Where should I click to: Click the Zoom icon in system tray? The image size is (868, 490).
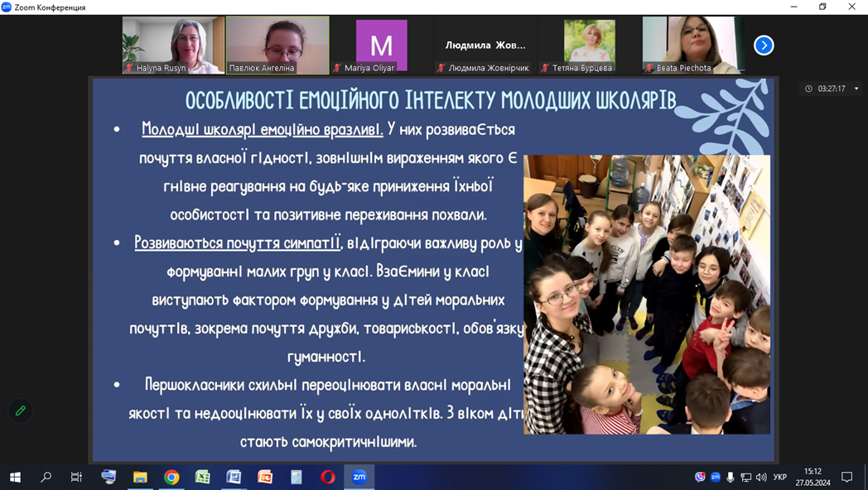(x=715, y=477)
